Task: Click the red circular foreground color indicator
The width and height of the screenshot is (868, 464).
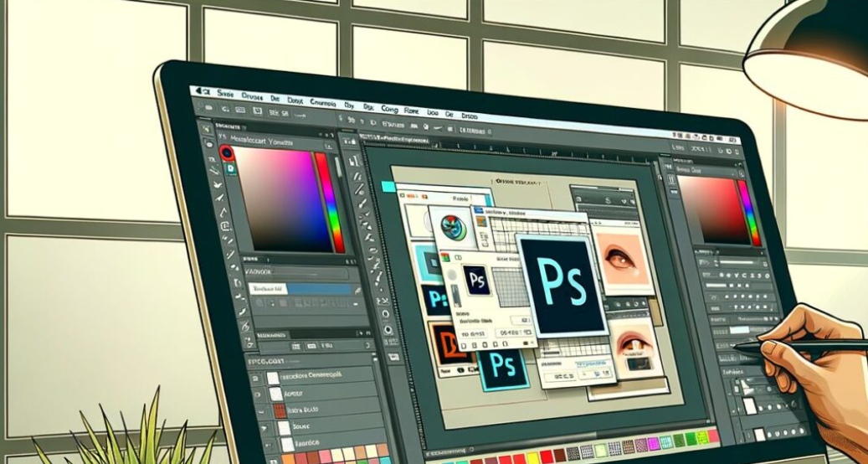Action: pos(226,152)
